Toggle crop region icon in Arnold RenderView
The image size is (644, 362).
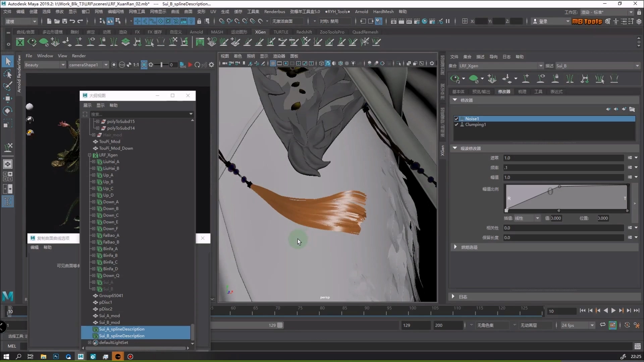[144, 65]
